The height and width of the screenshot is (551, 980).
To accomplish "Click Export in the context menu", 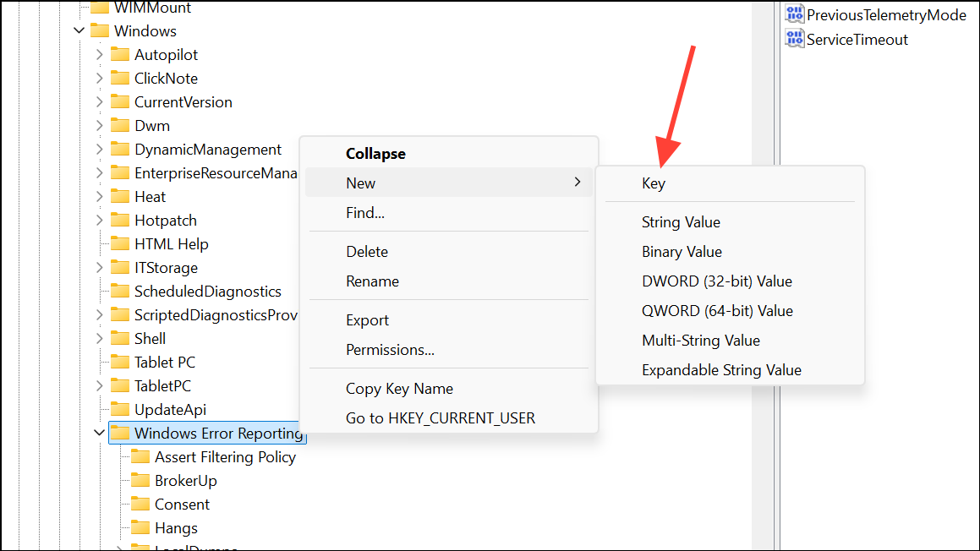I will coord(367,320).
